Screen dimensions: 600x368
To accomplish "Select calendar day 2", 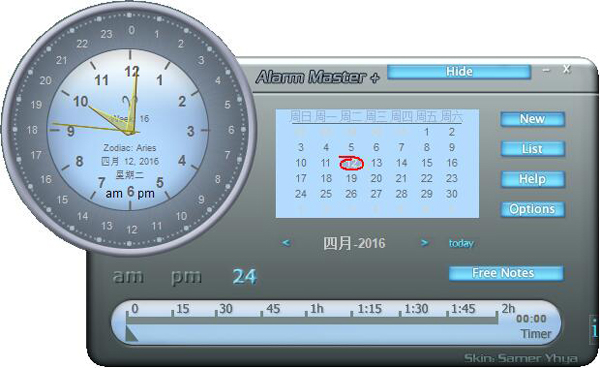I will [452, 132].
